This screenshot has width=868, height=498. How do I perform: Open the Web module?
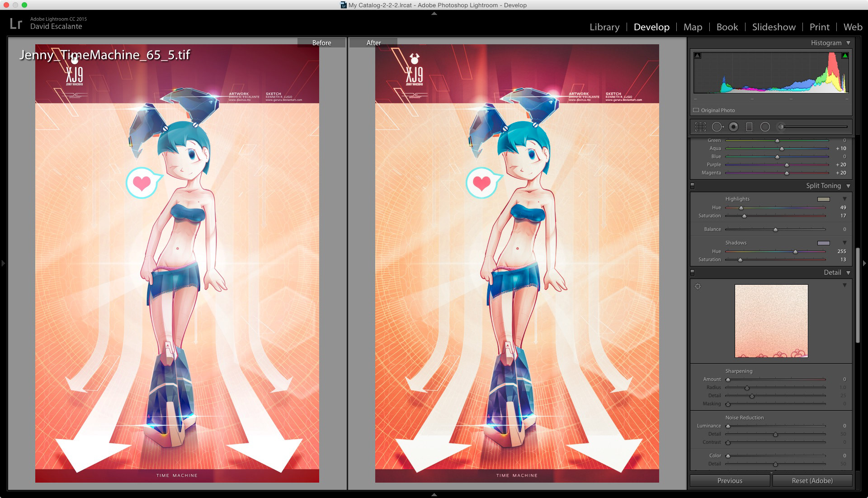click(853, 27)
